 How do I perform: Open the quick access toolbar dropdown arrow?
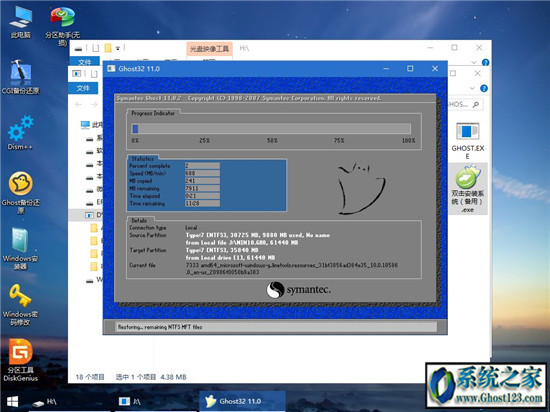pyautogui.click(x=118, y=48)
